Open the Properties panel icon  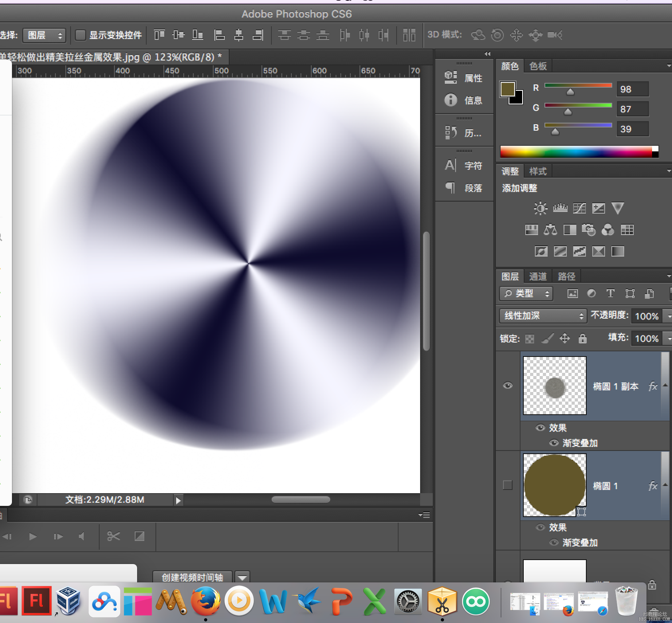click(451, 77)
